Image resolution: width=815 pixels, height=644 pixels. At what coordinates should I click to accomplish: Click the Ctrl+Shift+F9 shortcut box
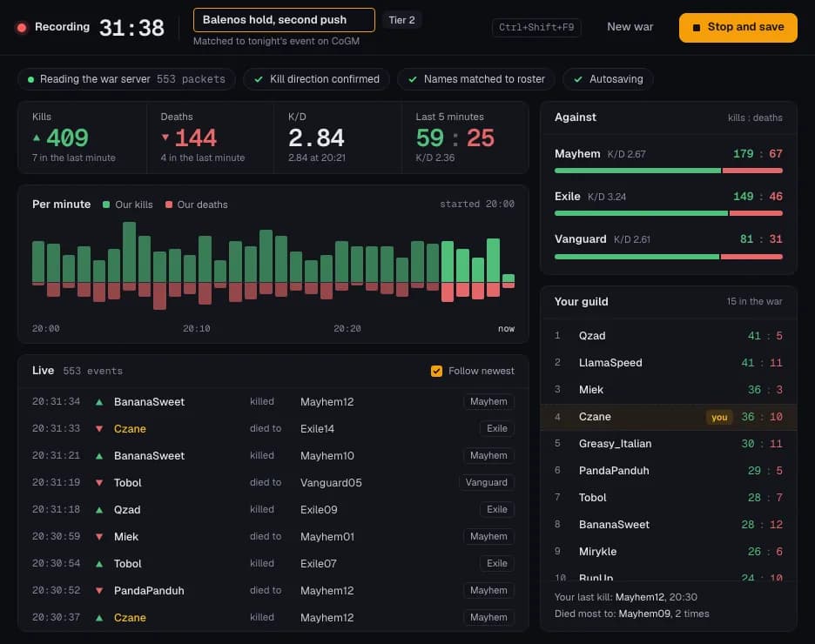click(x=536, y=27)
